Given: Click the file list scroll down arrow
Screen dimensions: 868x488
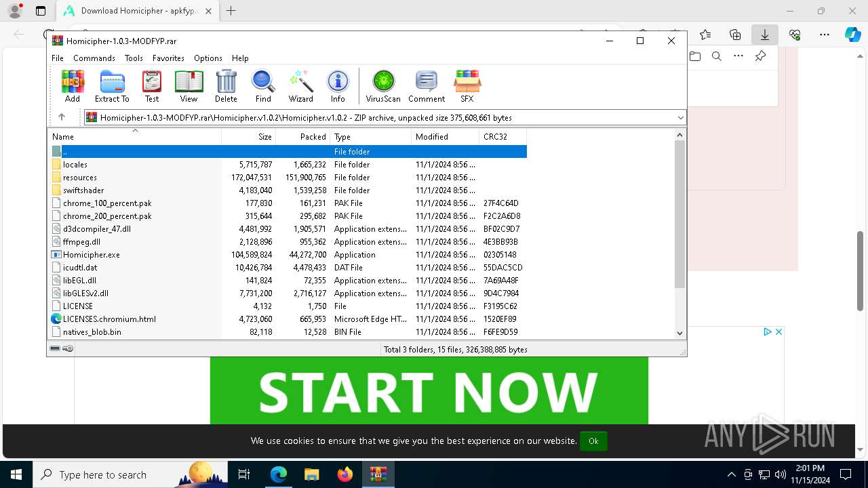Looking at the screenshot, I should [x=680, y=333].
